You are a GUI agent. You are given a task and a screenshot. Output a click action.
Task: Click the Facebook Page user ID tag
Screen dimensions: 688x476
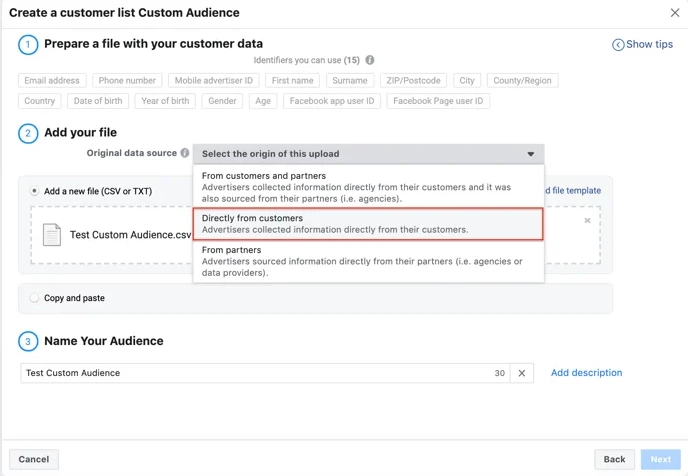coord(438,101)
